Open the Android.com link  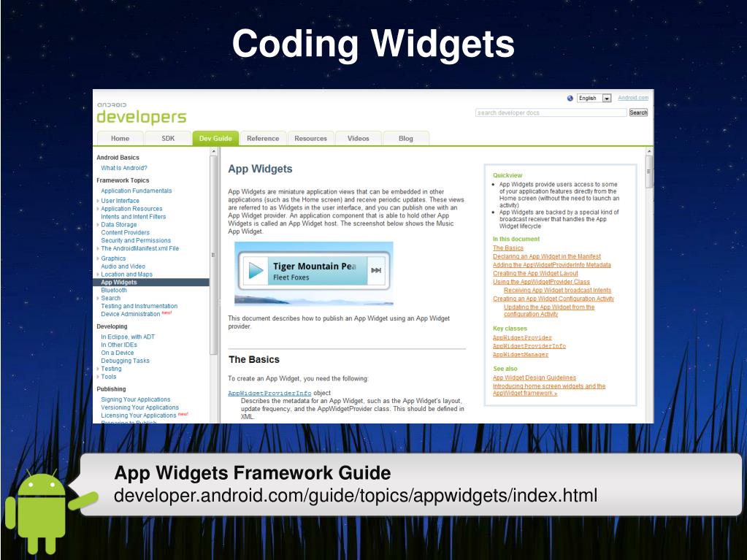point(633,98)
